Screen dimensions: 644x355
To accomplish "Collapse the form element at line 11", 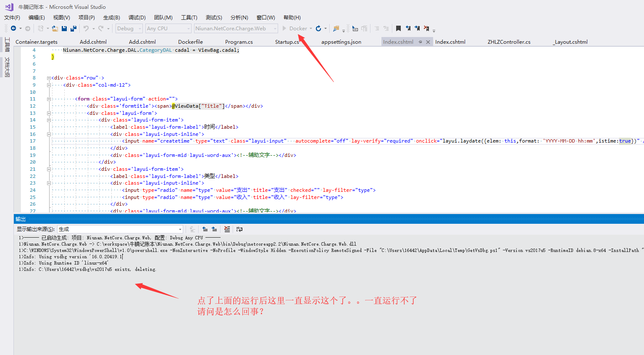I will click(x=49, y=99).
